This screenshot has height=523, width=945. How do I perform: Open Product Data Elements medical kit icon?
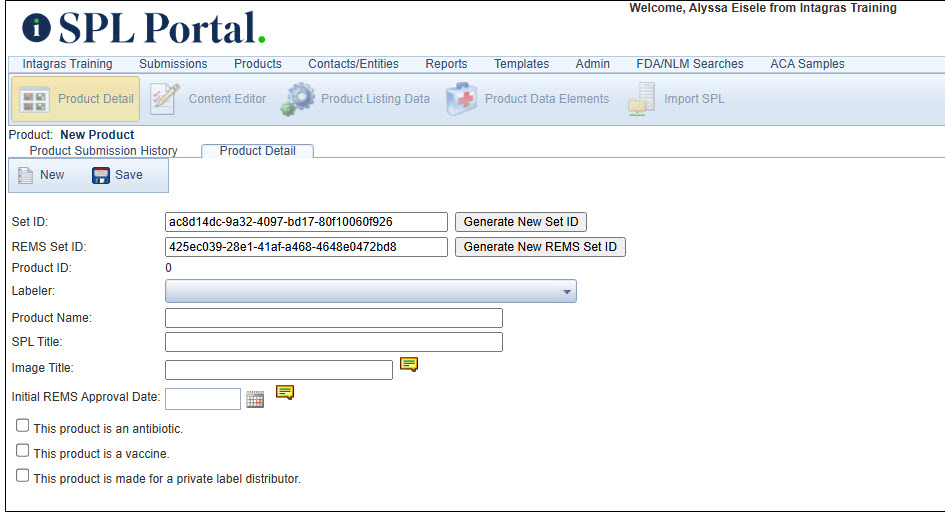click(461, 99)
